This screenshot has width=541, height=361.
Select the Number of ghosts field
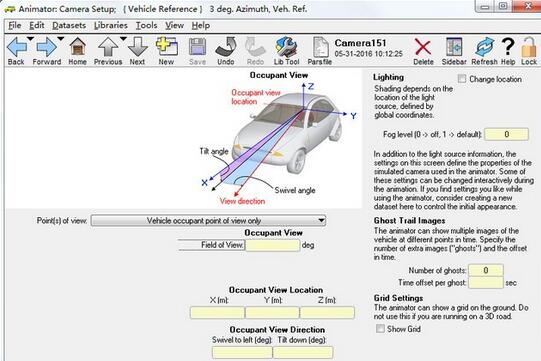click(x=486, y=270)
